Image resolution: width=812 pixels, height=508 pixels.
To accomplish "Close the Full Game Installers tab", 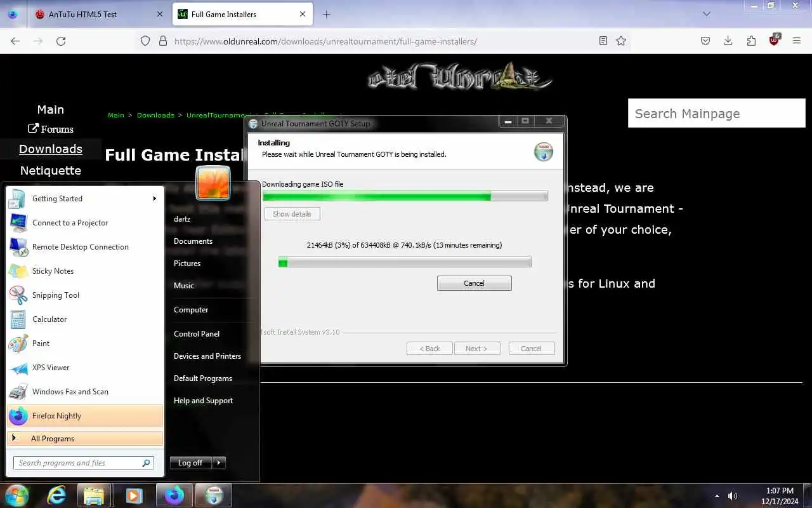I will pos(303,14).
